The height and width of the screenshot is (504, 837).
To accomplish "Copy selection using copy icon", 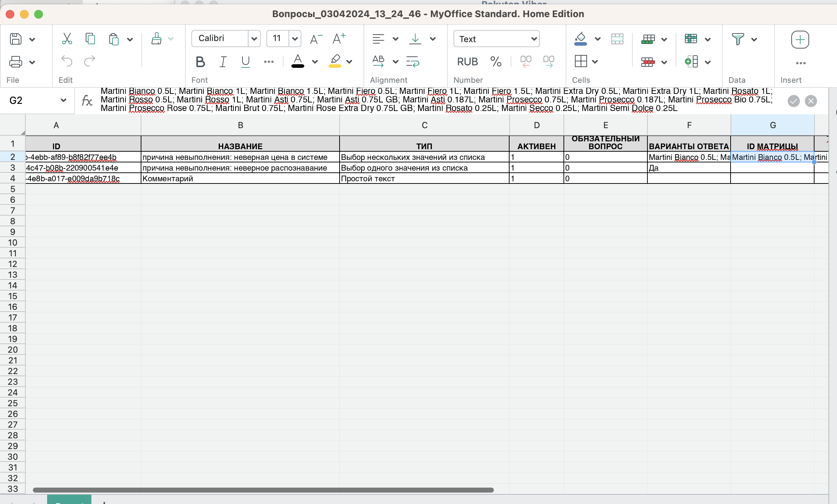I will [x=90, y=39].
